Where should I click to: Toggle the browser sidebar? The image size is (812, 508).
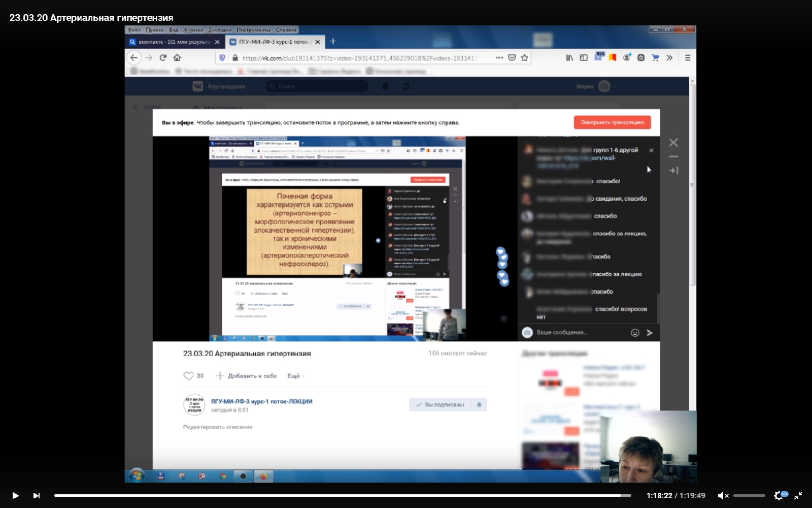point(584,58)
